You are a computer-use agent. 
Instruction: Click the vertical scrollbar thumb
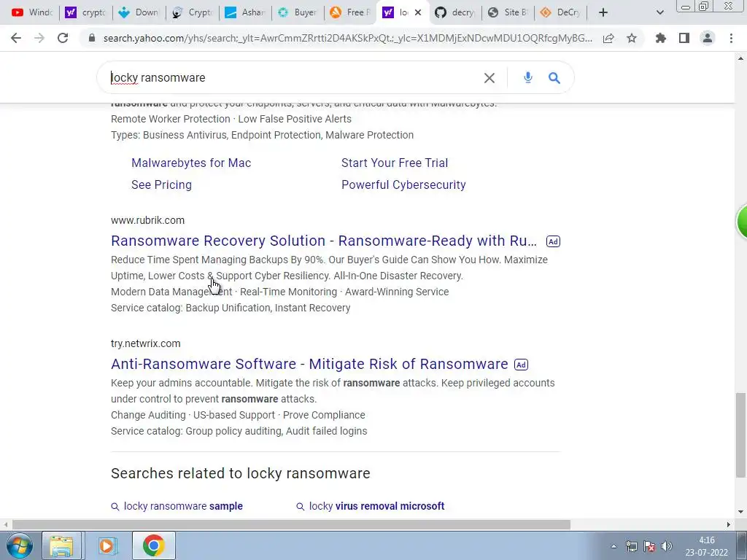pos(740,435)
